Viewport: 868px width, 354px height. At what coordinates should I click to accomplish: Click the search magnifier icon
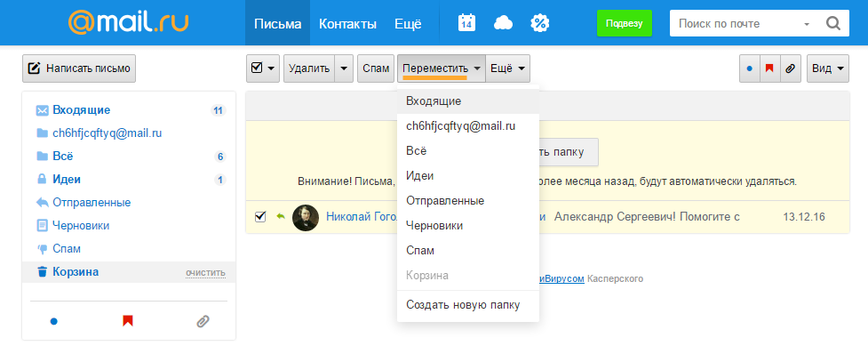(833, 23)
